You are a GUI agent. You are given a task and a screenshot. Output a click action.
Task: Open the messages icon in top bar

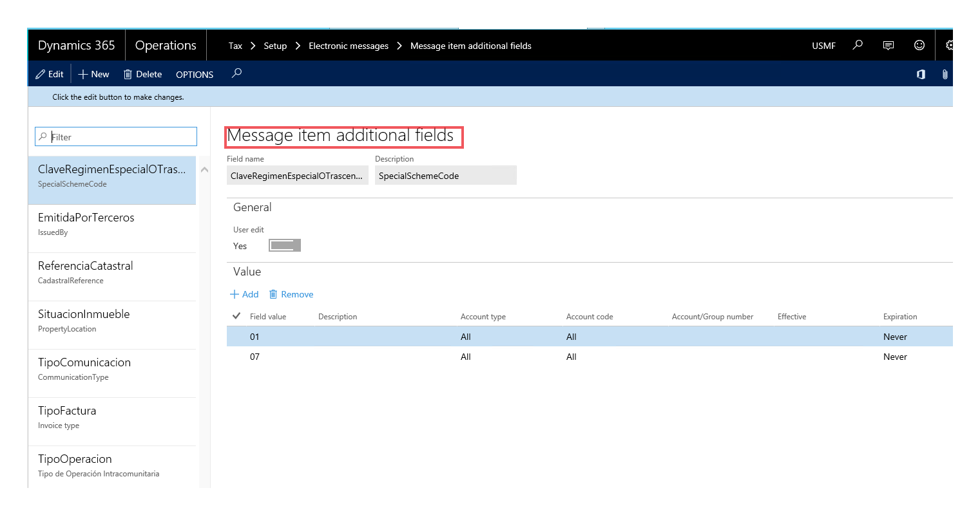click(889, 45)
